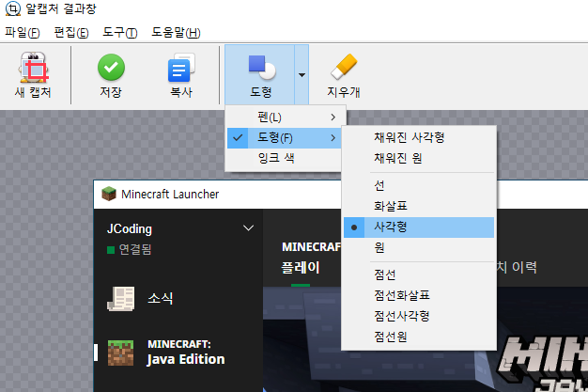Select 화살표 arrow shape
Screen dimensions: 588x392
coord(419,206)
